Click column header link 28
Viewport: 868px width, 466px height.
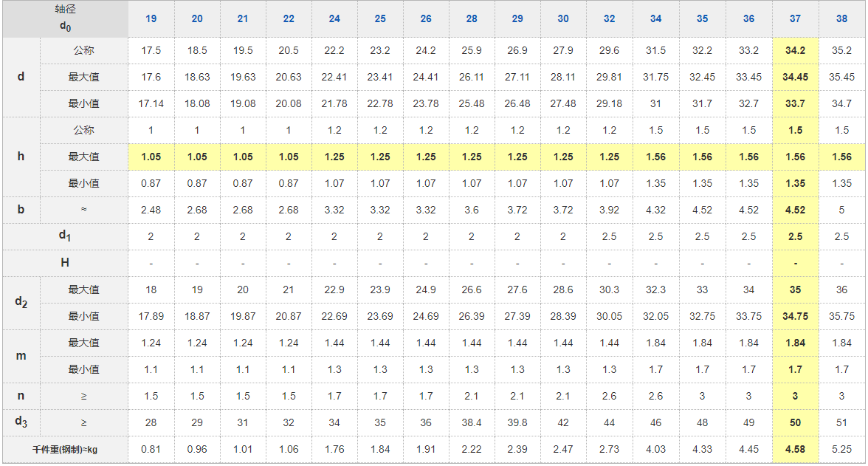coord(472,18)
